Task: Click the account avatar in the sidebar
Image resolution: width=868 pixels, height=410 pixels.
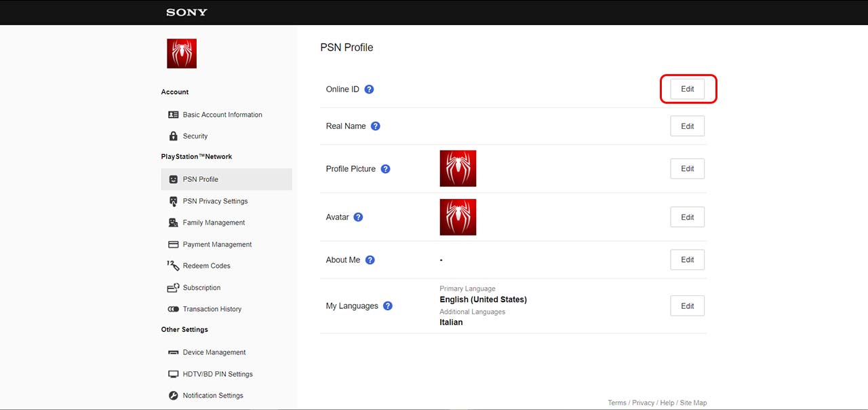Action: click(182, 54)
